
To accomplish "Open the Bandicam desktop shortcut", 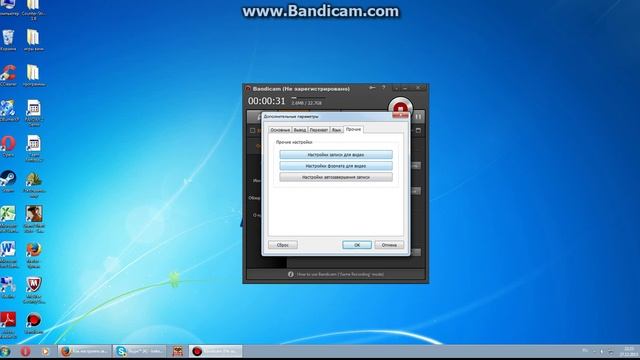I will [34, 323].
